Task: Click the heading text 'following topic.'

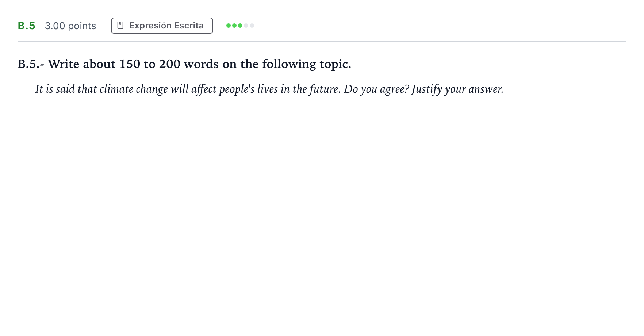Action: [x=307, y=64]
